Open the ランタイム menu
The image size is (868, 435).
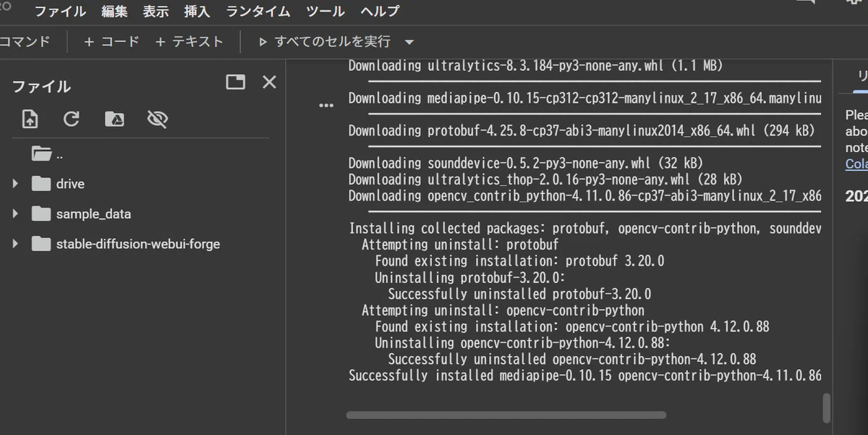click(258, 12)
